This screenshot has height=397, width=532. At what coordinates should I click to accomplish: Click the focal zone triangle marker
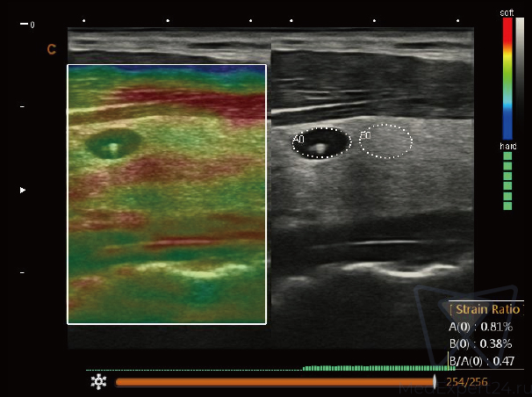point(23,190)
